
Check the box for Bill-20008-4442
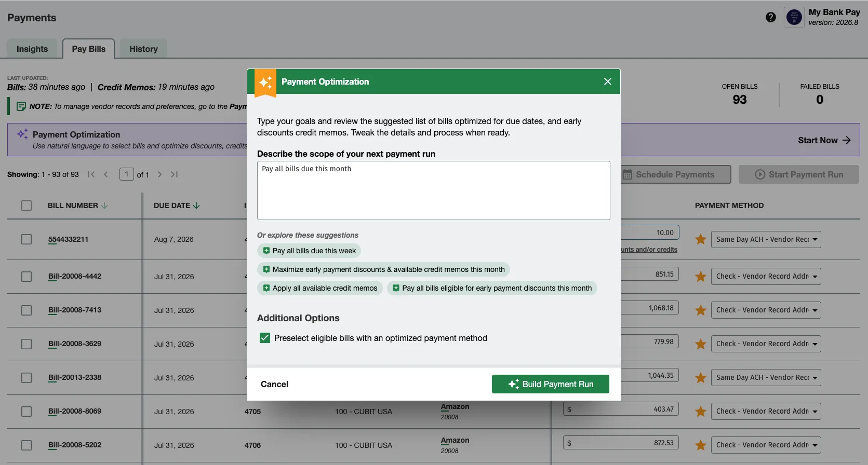26,277
